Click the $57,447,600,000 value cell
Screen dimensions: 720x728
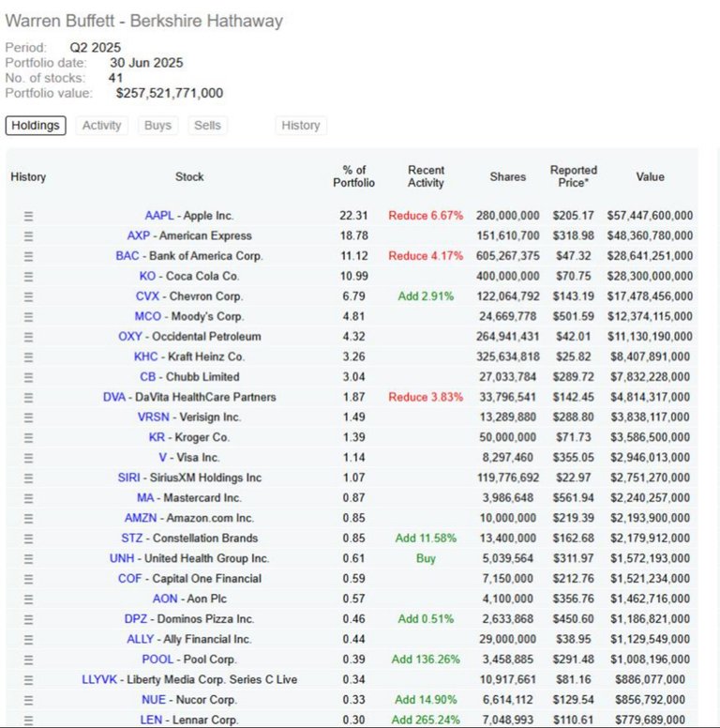[x=650, y=216]
